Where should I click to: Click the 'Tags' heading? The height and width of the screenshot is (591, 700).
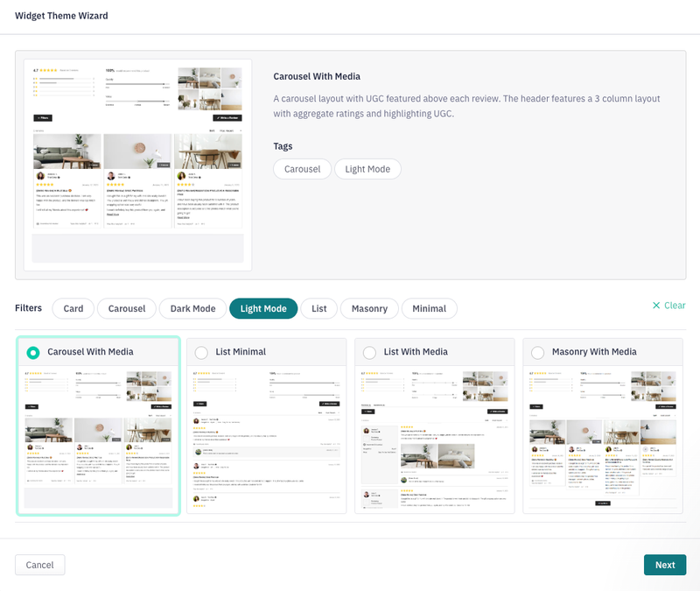[283, 146]
